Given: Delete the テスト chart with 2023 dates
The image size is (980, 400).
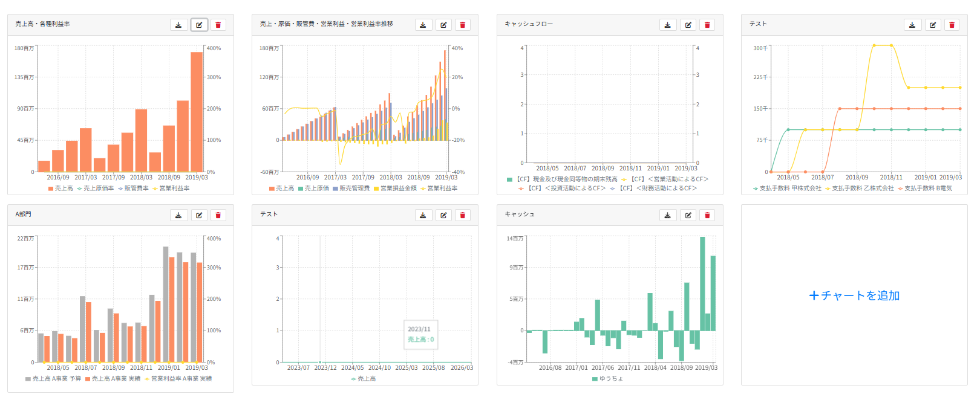Looking at the screenshot, I should click(463, 215).
